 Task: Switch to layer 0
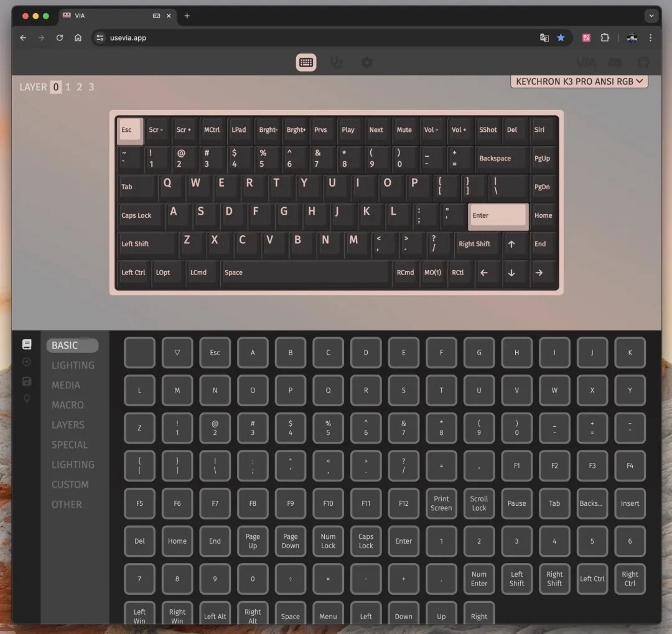tap(56, 87)
